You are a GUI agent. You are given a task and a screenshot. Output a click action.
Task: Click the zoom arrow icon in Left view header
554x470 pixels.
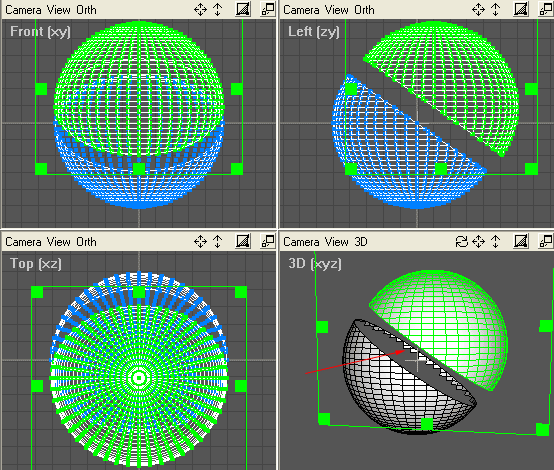click(x=495, y=10)
